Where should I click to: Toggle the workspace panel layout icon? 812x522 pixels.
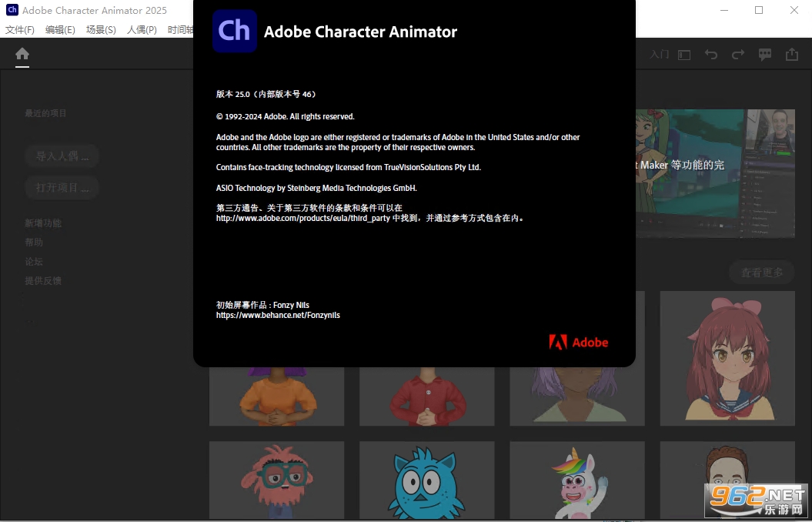click(x=684, y=55)
